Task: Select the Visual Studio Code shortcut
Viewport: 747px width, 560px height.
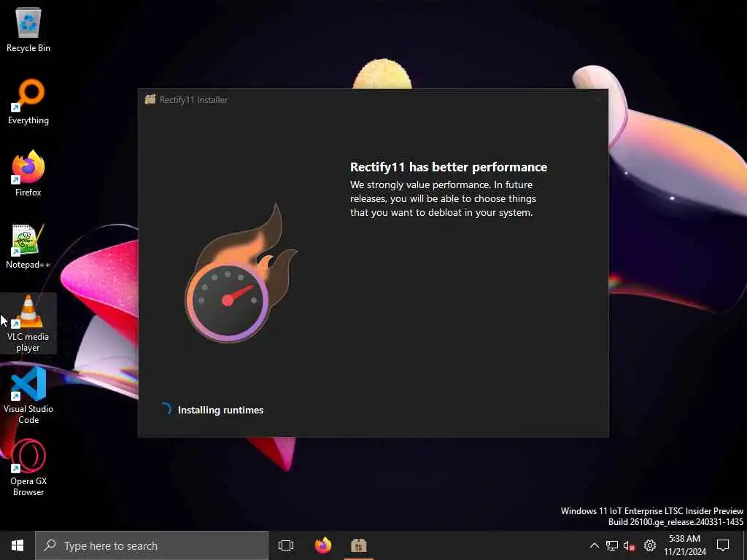Action: pos(28,395)
